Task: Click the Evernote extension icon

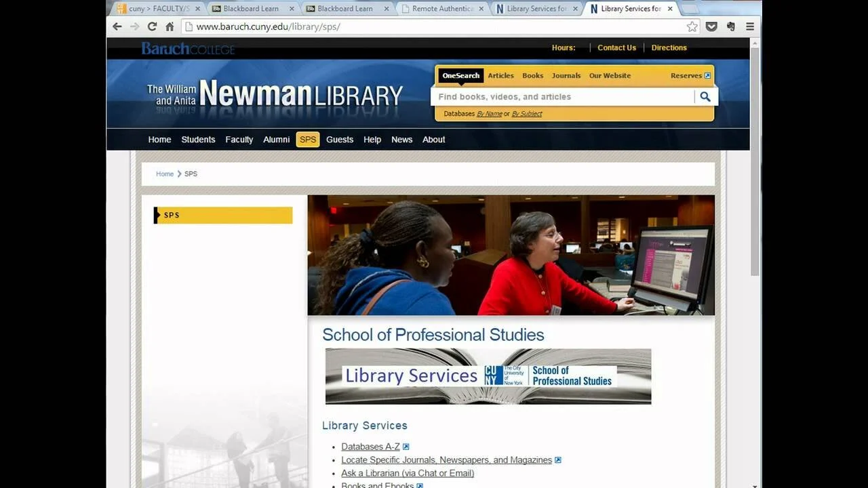Action: tap(730, 26)
